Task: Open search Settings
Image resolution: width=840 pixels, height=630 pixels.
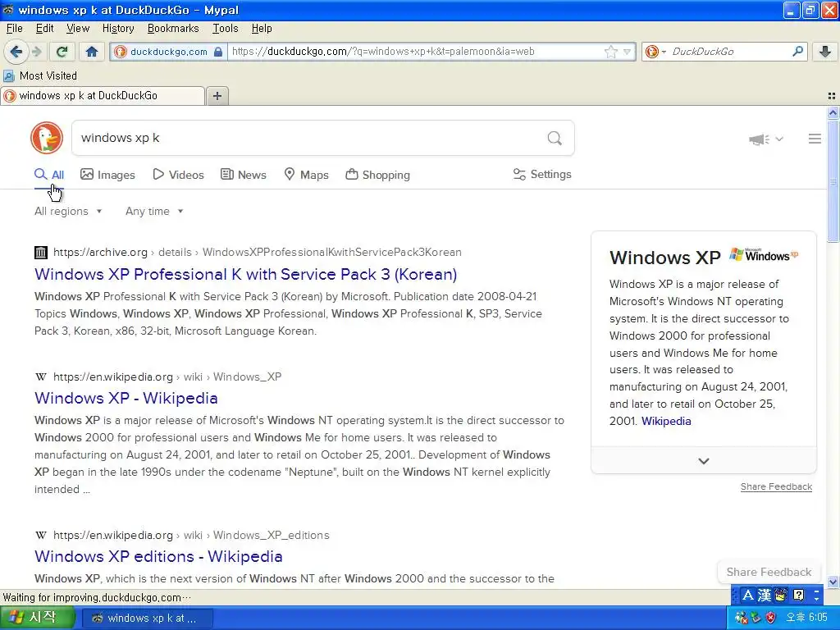Action: 542,174
